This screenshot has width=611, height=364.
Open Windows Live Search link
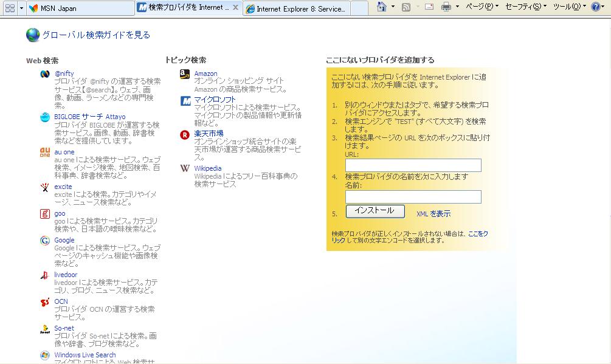click(85, 355)
